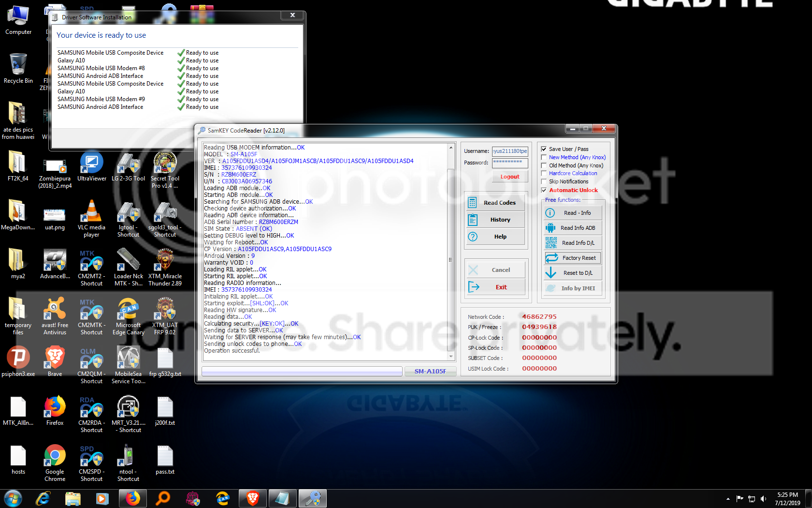Select the PUK / Freeze value 04939618
This screenshot has width=812, height=508.
(539, 327)
